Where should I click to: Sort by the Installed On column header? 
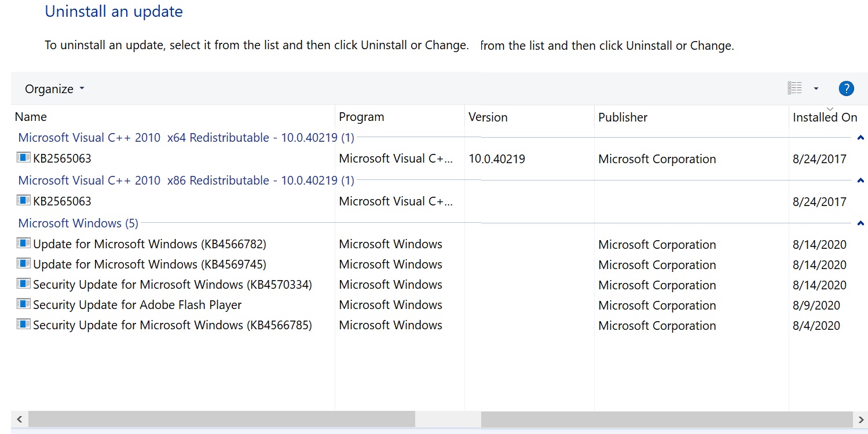tap(825, 117)
